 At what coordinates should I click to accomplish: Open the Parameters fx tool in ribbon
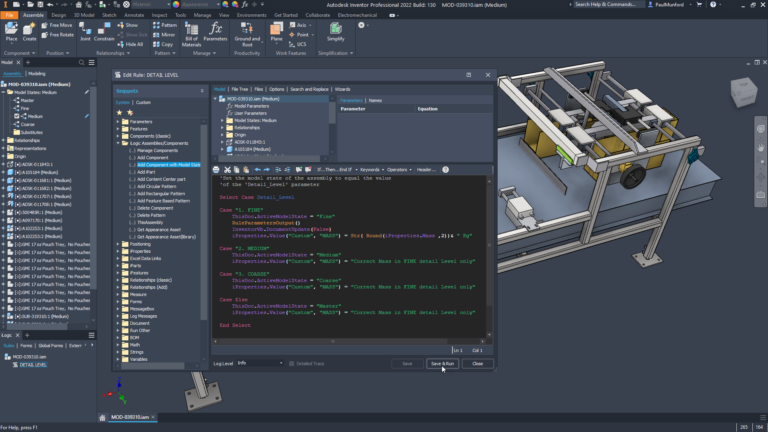click(215, 32)
